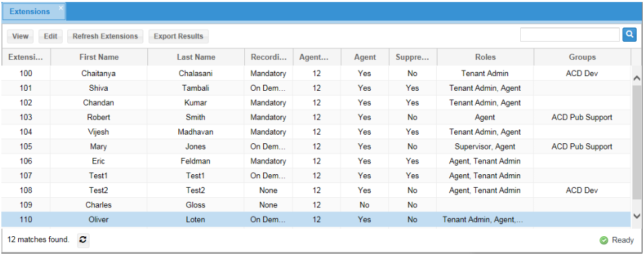Select the Mary Jones row
The width and height of the screenshot is (644, 255).
click(x=316, y=147)
